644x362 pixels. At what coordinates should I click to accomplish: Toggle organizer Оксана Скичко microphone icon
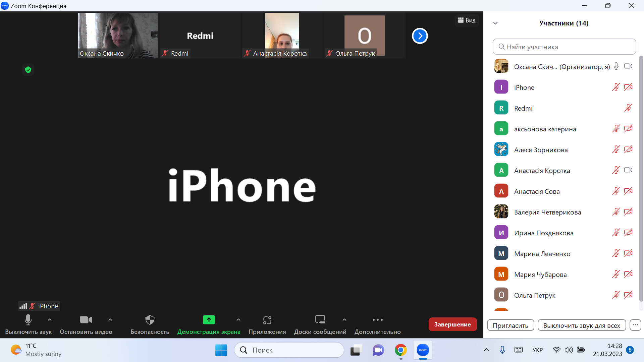tap(616, 66)
